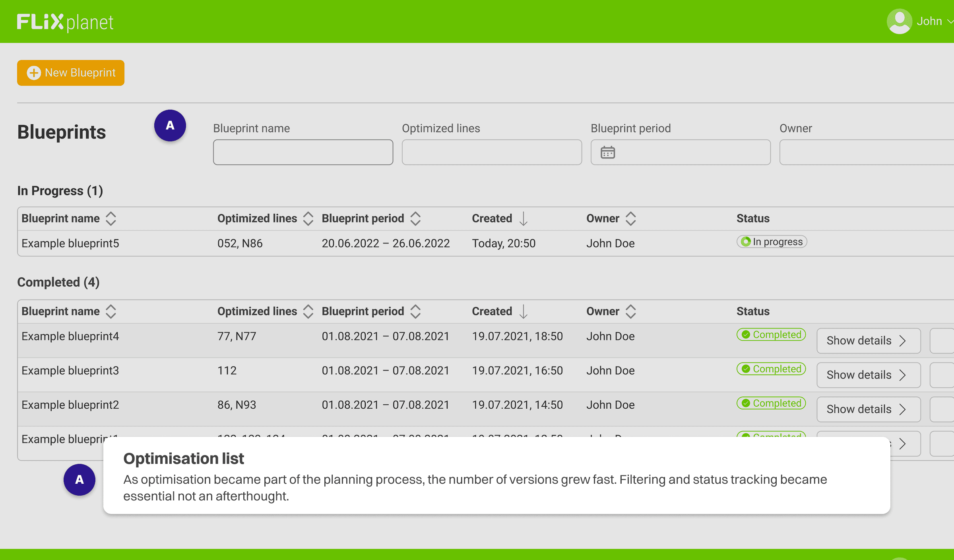Click the Optimized lines filter field

(x=492, y=152)
